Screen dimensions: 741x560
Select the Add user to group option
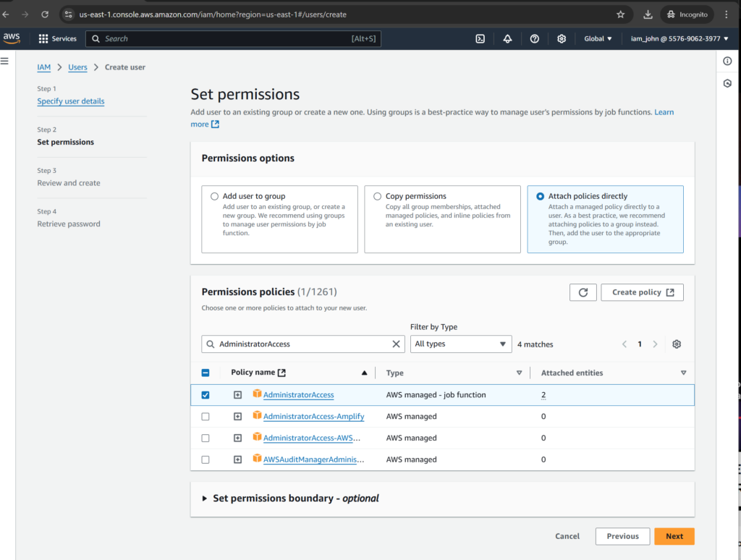pos(214,196)
